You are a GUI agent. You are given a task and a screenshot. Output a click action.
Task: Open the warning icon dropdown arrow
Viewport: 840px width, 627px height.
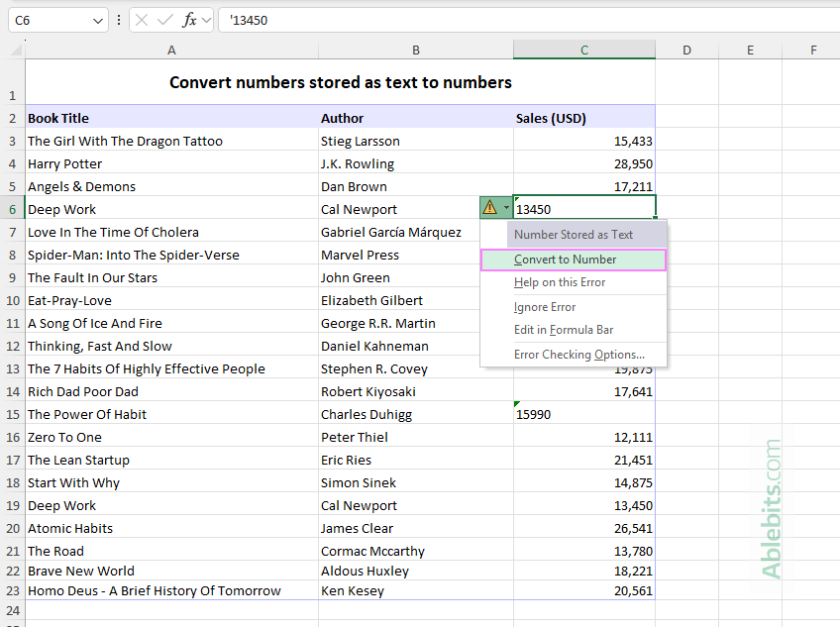(506, 207)
